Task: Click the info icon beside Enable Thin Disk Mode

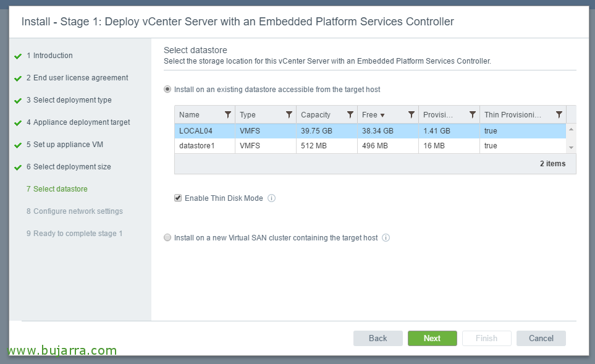Action: (271, 198)
